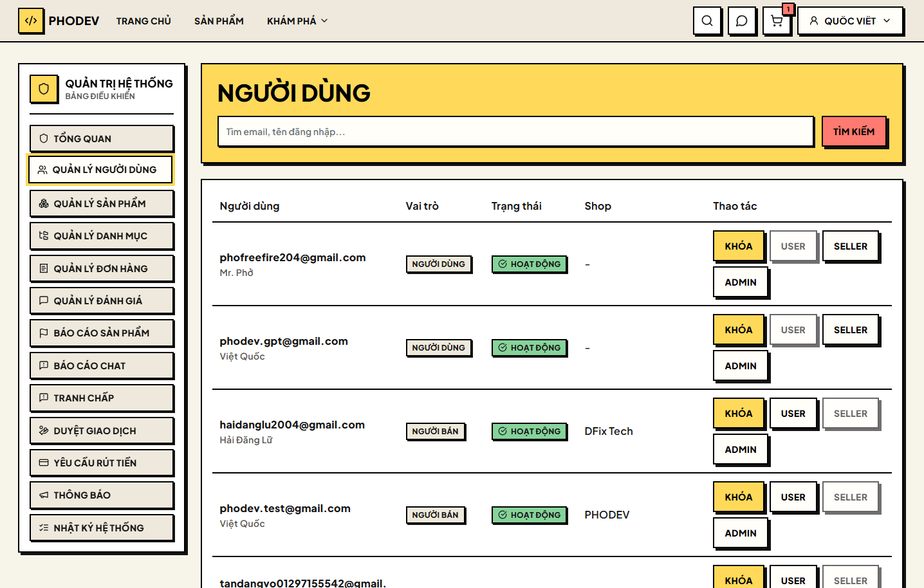Open Báo Cáo Sản Phẩm page
924x588 pixels.
[x=102, y=333]
